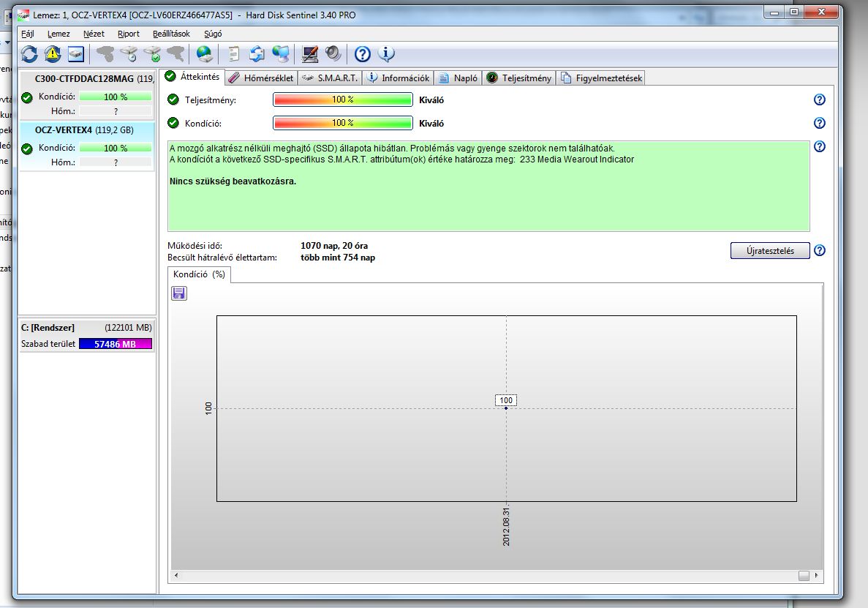Switch to the Napló tab
868x608 pixels.
tap(457, 78)
